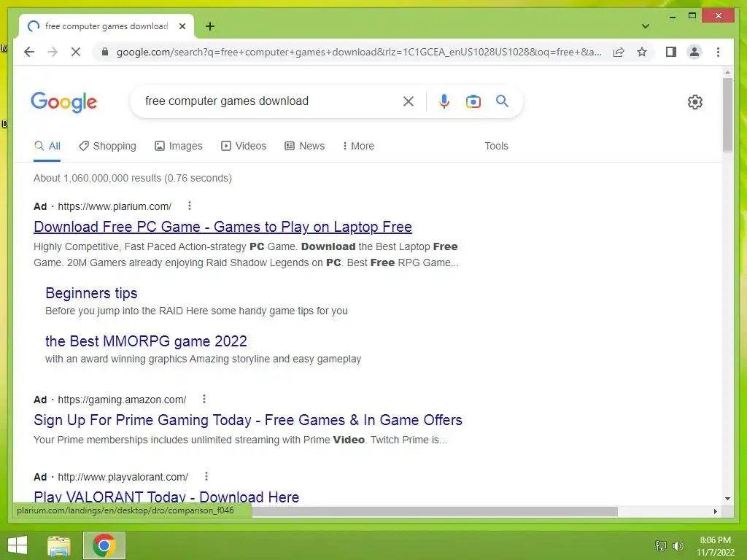Open volume control tray icon

pos(678,546)
